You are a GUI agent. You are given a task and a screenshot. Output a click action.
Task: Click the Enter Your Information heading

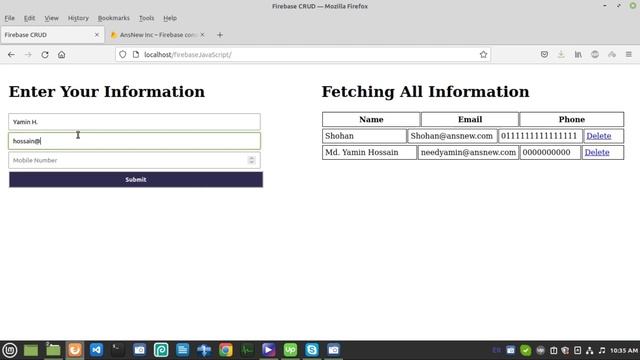107,92
